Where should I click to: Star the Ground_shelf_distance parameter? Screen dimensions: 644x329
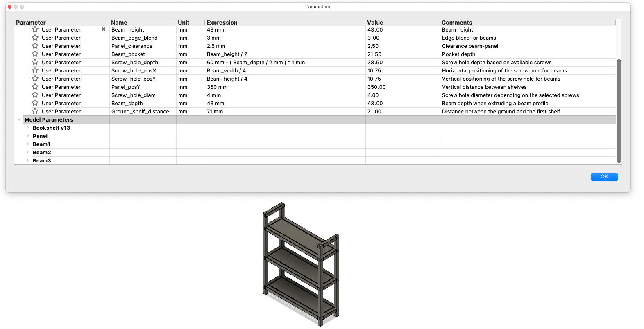35,111
